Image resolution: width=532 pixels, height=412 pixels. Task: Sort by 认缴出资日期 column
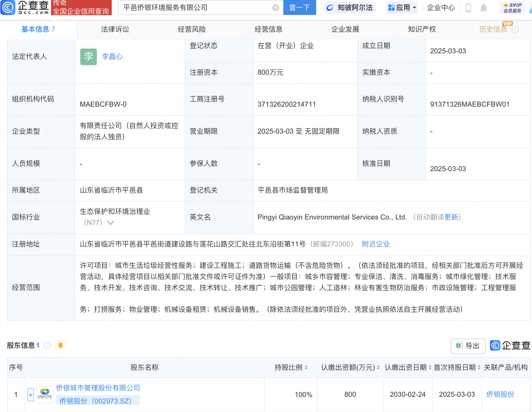430,367
